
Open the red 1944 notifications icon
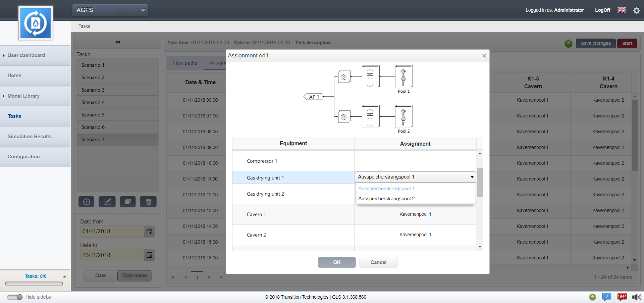point(622,297)
